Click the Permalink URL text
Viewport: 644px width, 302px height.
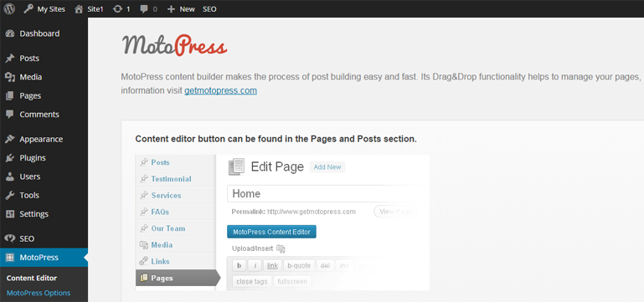click(x=312, y=212)
